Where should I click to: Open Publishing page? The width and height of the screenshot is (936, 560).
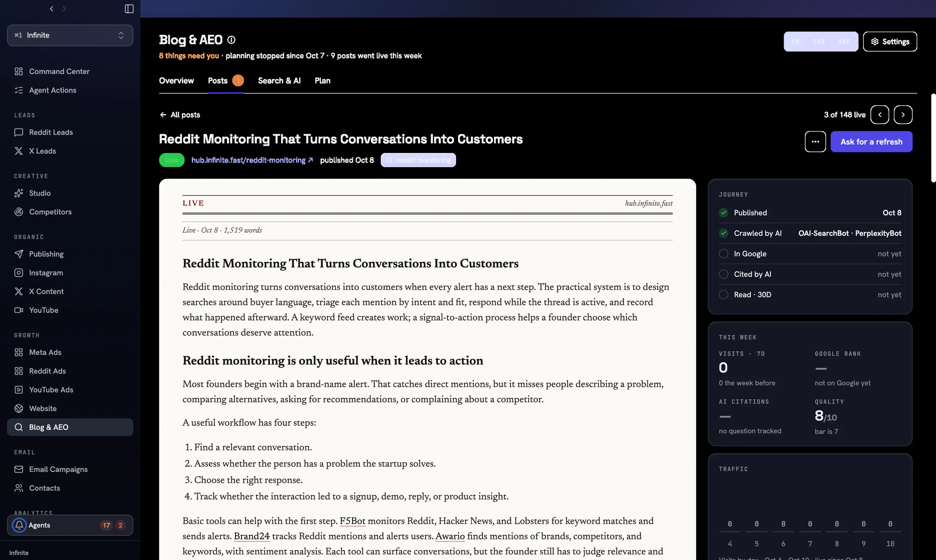tap(70, 254)
